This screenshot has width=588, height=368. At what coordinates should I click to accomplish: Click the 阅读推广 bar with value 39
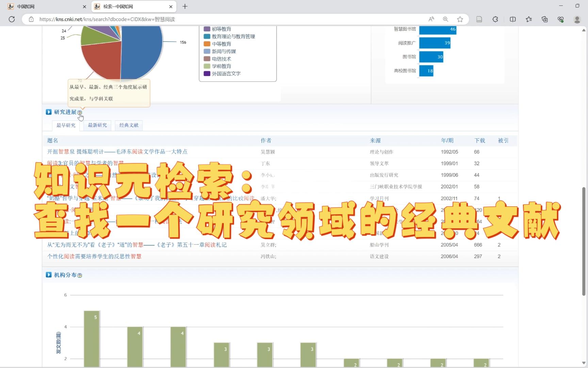click(x=435, y=43)
